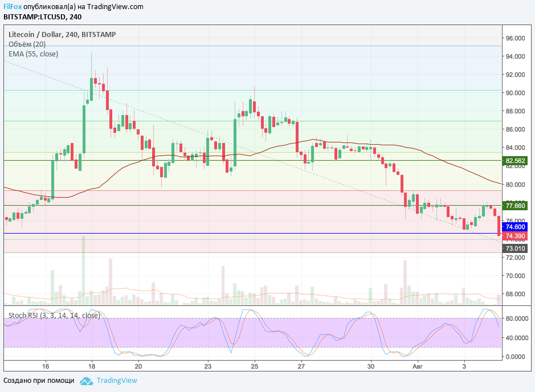
Task: Open the TradingView link at the bottom
Action: click(117, 381)
